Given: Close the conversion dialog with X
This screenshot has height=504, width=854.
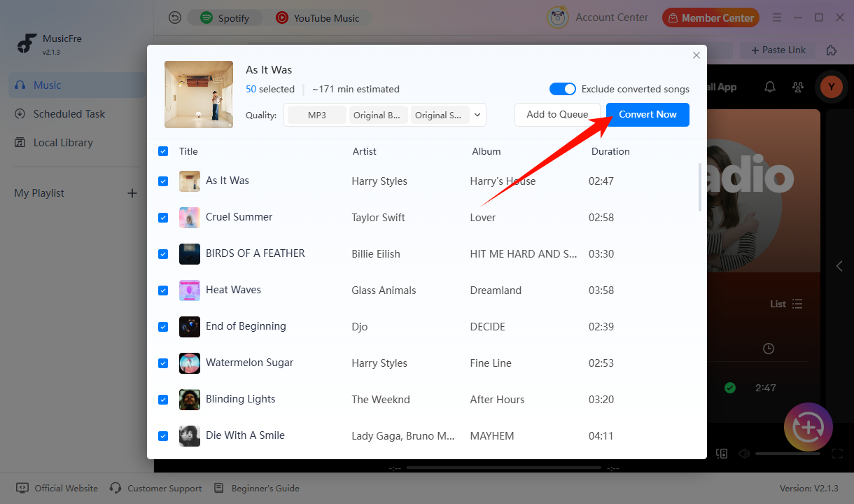Looking at the screenshot, I should point(696,55).
